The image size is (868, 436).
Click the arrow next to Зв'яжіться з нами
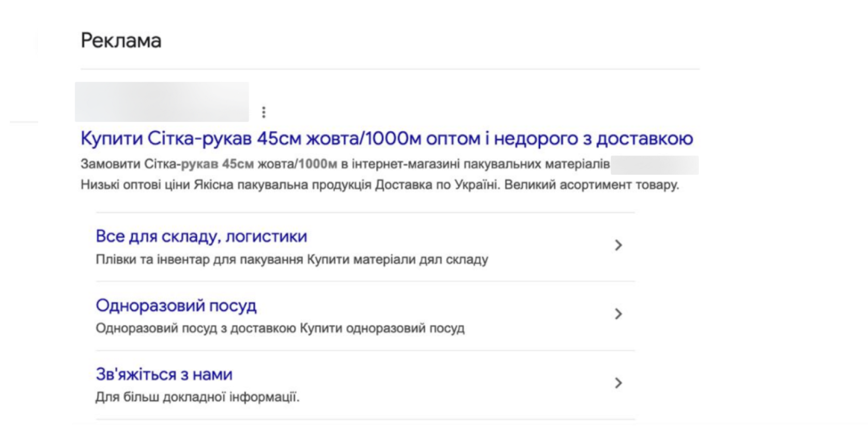click(x=618, y=383)
